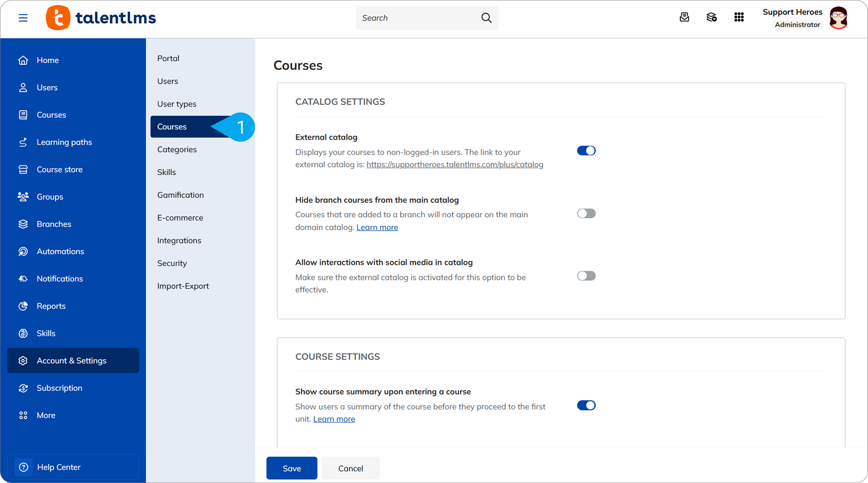The height and width of the screenshot is (483, 868).
Task: Click the Learning paths label
Action: pos(64,142)
